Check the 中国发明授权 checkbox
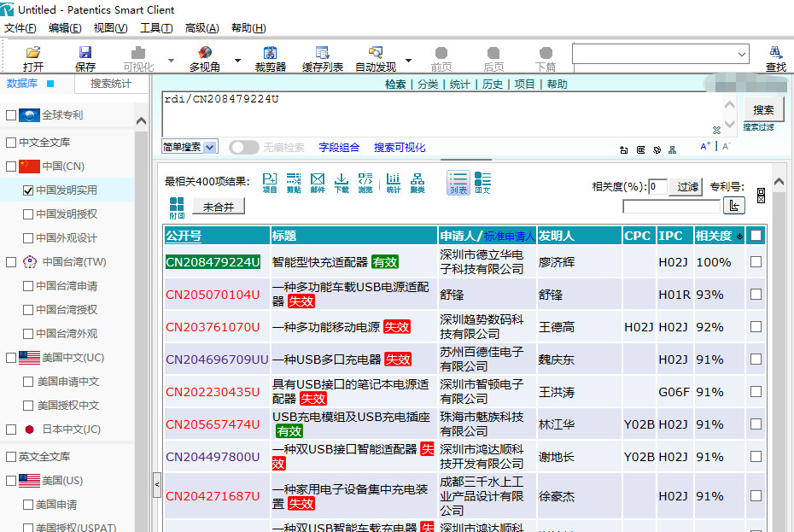 click(x=28, y=213)
